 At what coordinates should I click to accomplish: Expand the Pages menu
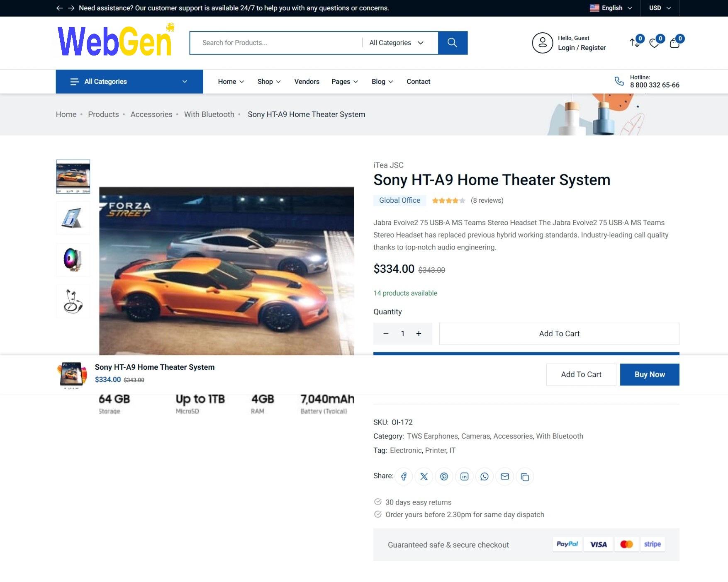345,82
